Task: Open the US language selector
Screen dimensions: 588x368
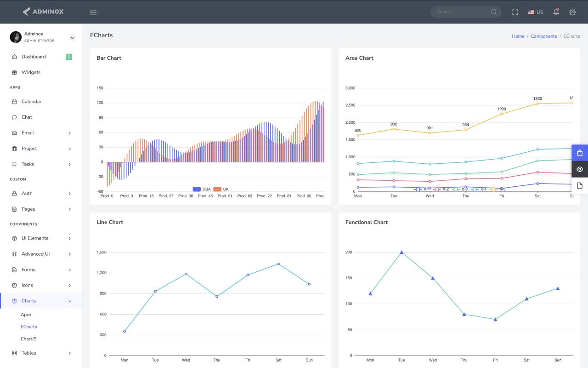Action: pyautogui.click(x=536, y=12)
